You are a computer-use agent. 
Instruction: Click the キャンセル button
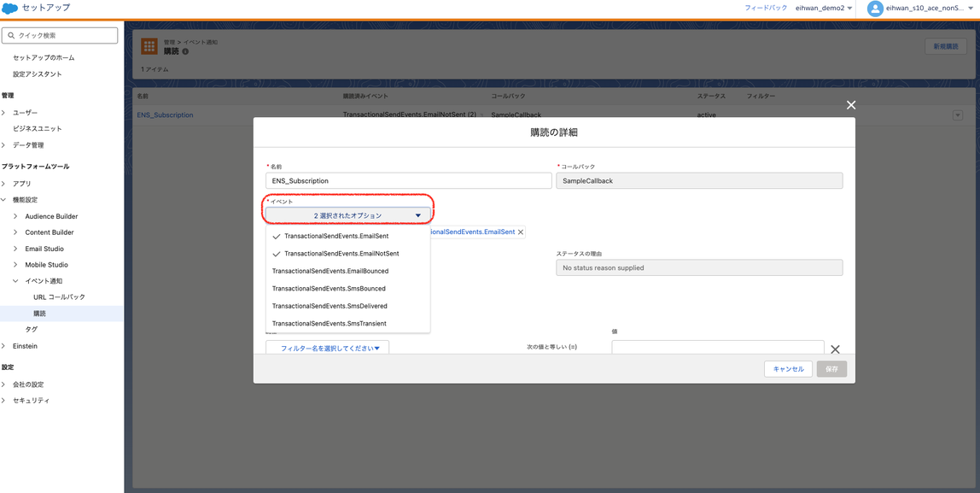[788, 369]
